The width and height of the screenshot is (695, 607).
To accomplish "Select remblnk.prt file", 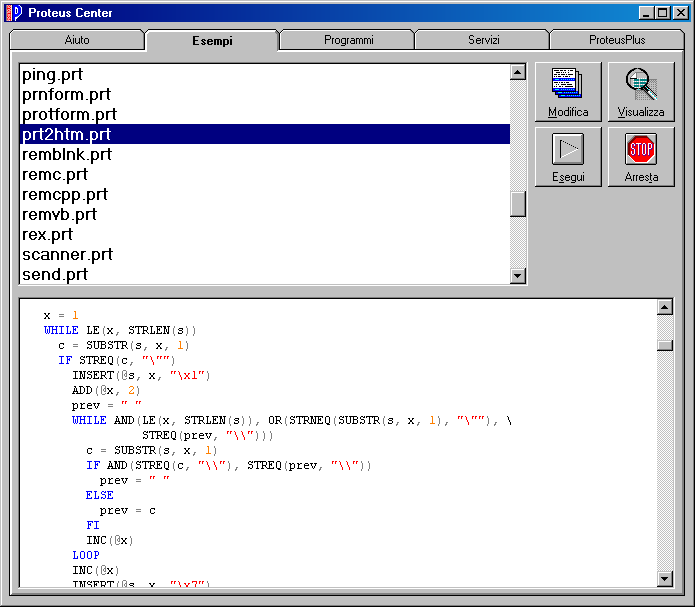I will pyautogui.click(x=265, y=154).
